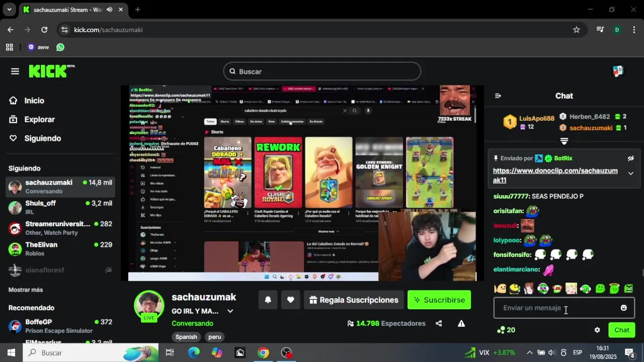Click LuisApoll88 in top gifters
Viewport: 644px width, 362px height.
536,119
